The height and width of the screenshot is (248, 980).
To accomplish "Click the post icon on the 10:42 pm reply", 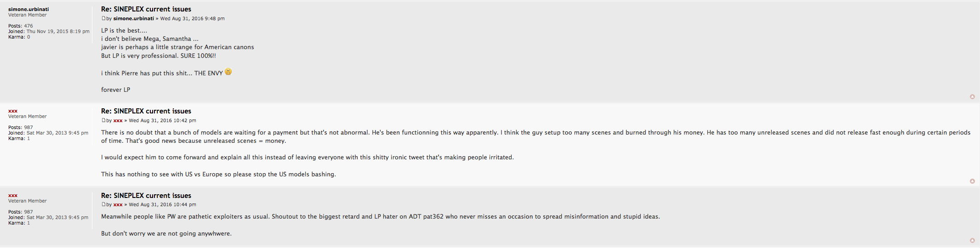I will point(103,120).
